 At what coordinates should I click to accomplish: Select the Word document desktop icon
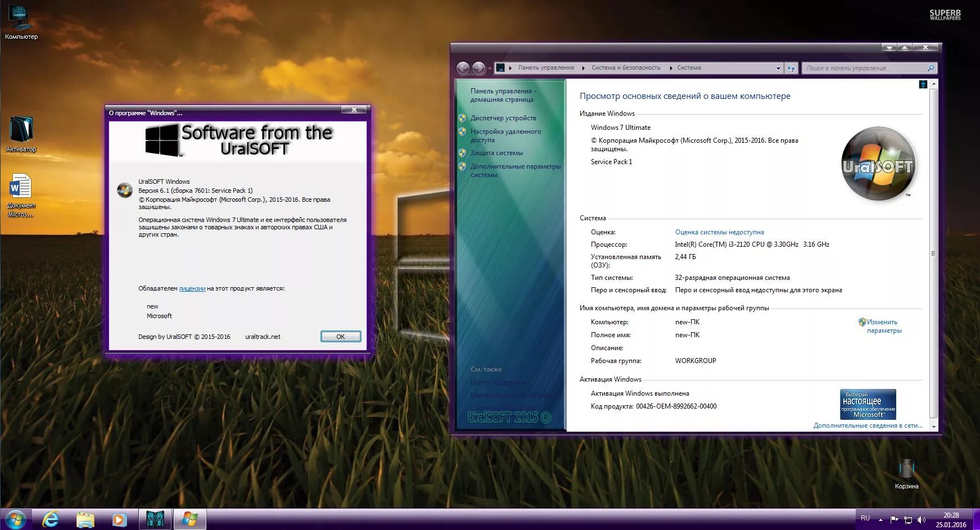tap(21, 194)
